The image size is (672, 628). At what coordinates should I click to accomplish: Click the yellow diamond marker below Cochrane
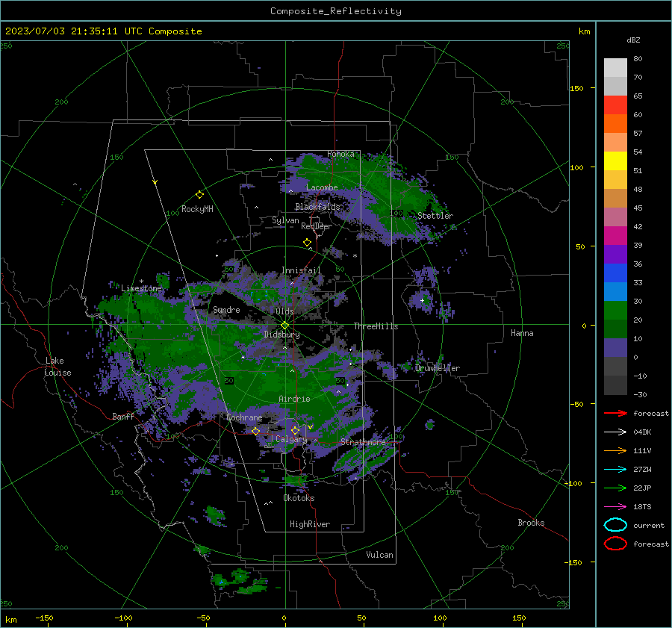256,431
